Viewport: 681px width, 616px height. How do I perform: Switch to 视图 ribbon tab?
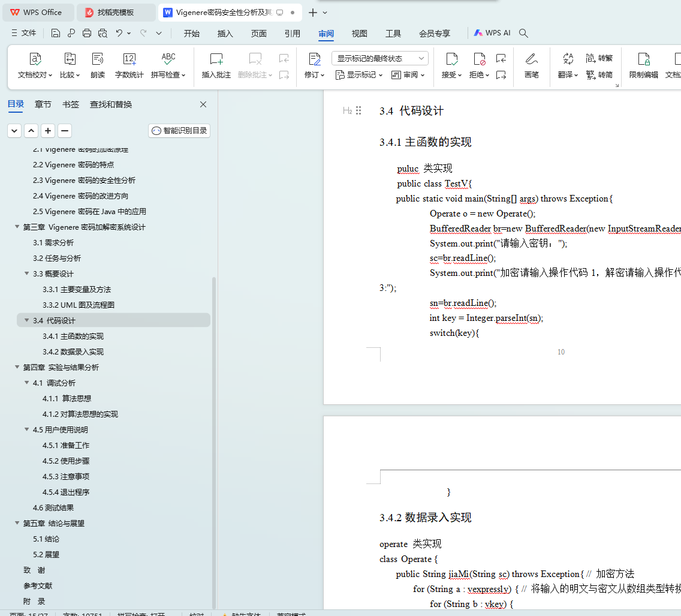tap(360, 34)
